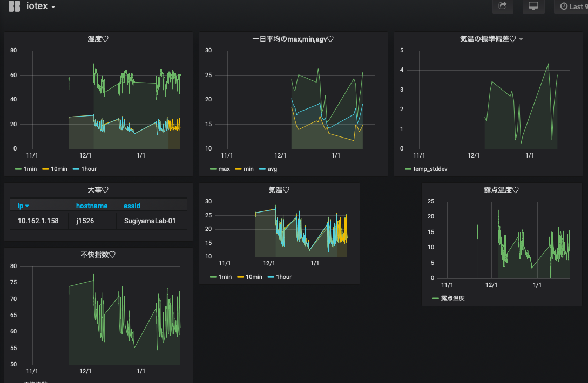Open the time range picker with clock icon

(572, 6)
